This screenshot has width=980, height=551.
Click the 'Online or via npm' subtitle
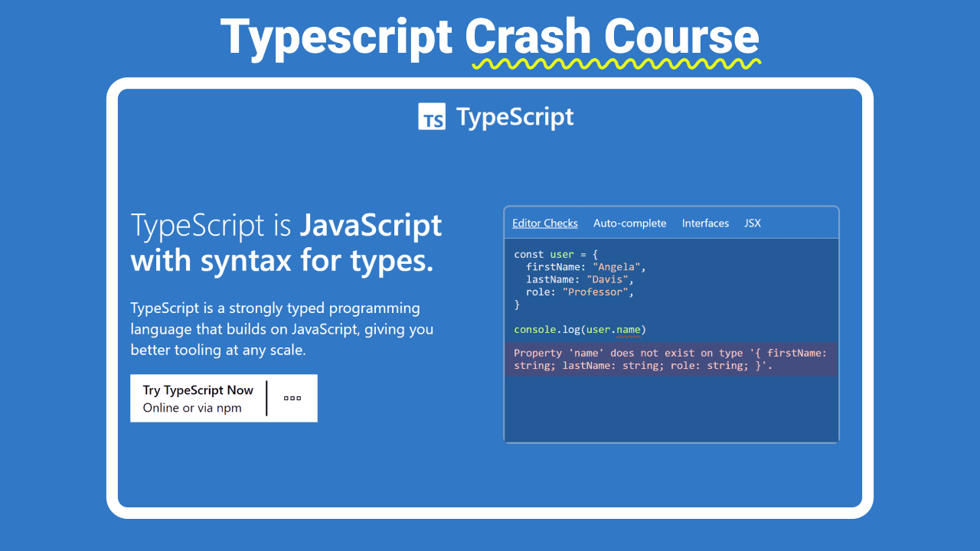pyautogui.click(x=192, y=408)
